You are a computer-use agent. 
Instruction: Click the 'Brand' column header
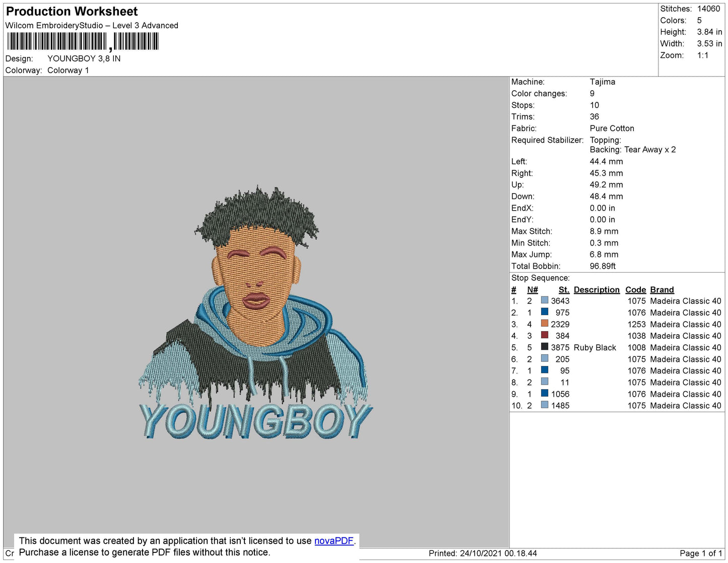662,289
